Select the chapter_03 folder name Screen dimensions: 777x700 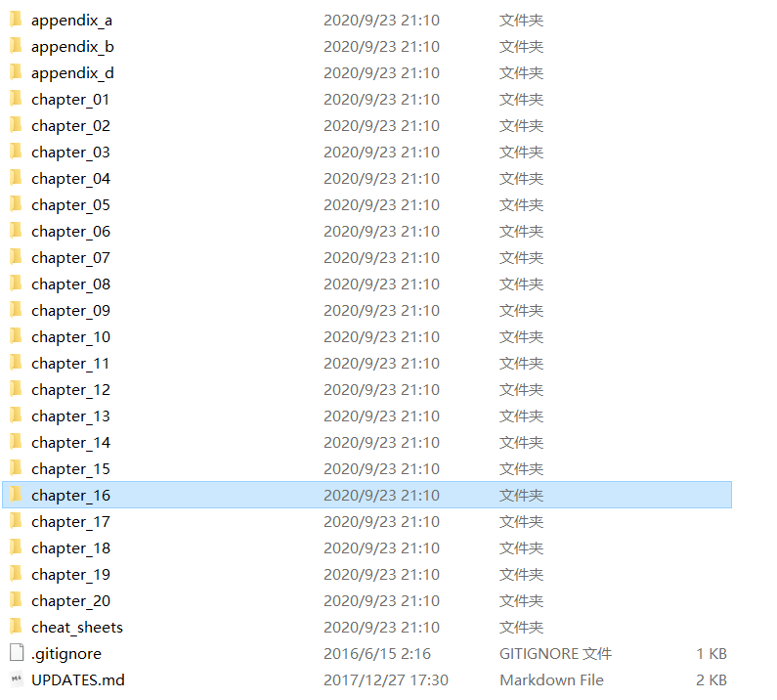[70, 153]
